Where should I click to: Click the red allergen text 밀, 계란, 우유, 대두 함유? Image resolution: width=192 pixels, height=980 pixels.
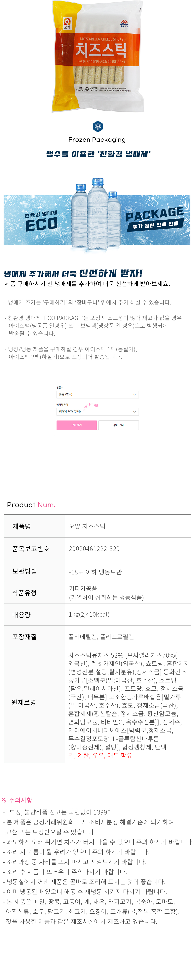click(x=100, y=755)
